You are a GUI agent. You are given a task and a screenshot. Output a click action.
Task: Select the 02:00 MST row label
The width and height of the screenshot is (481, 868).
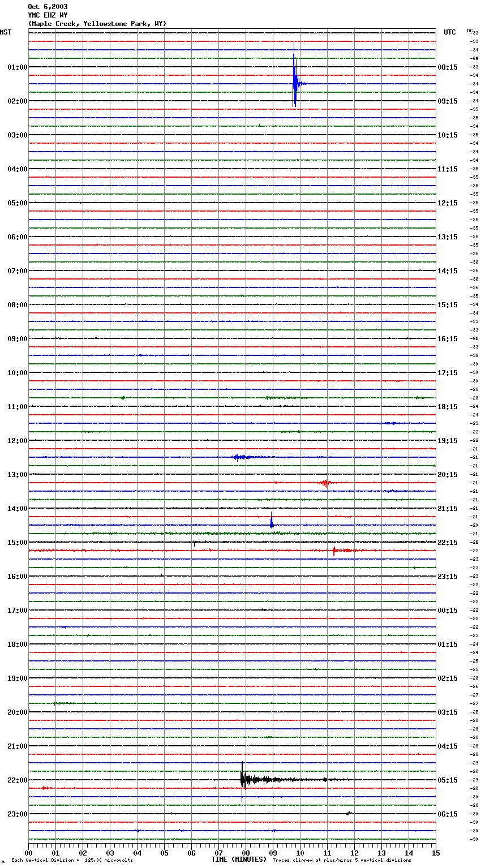[17, 101]
